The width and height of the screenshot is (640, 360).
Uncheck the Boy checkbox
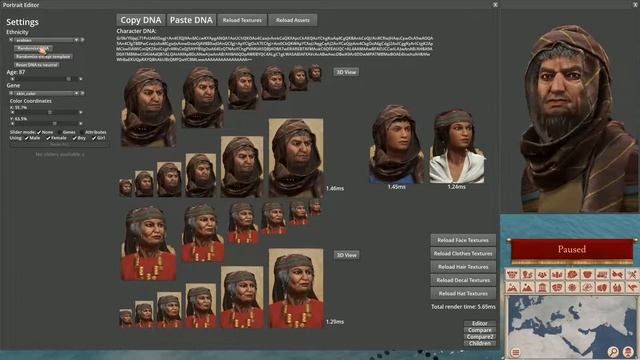tap(74, 138)
